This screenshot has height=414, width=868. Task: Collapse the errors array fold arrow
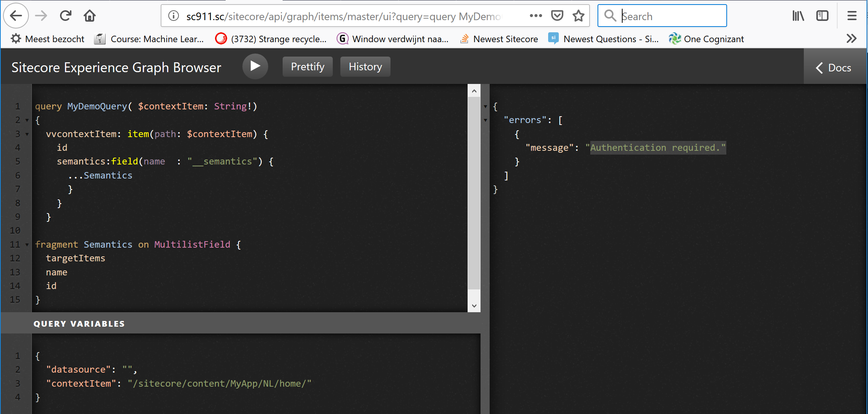485,120
